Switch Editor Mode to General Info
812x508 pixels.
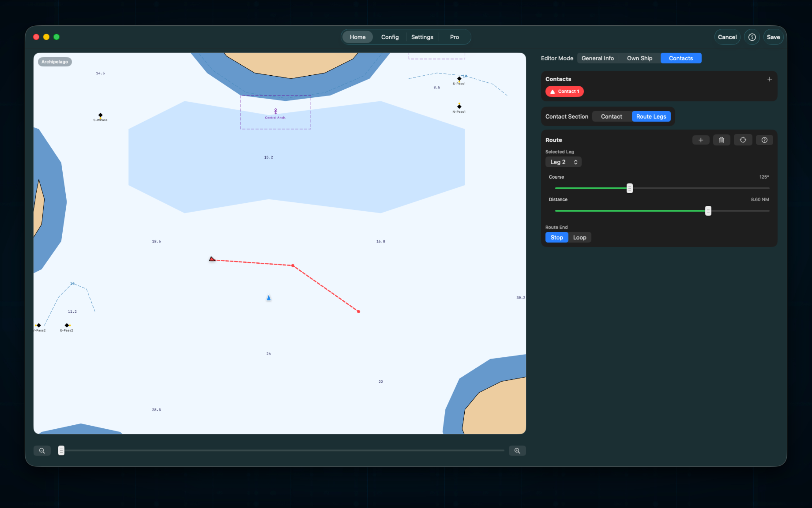(597, 58)
